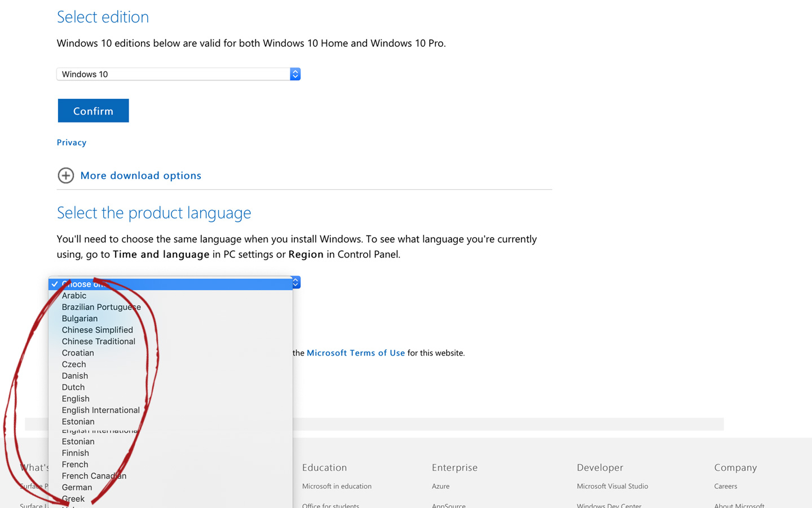Pick French Canadian from the list
The width and height of the screenshot is (812, 508).
point(170,476)
